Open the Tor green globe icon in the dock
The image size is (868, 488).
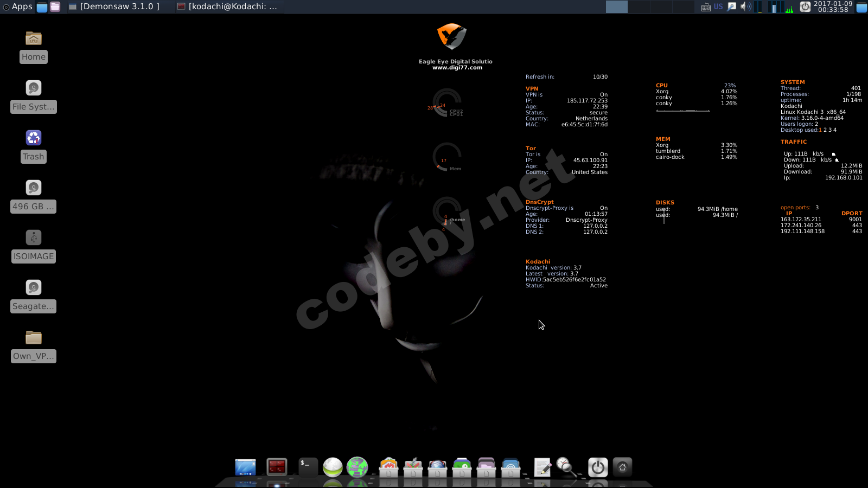point(358,466)
